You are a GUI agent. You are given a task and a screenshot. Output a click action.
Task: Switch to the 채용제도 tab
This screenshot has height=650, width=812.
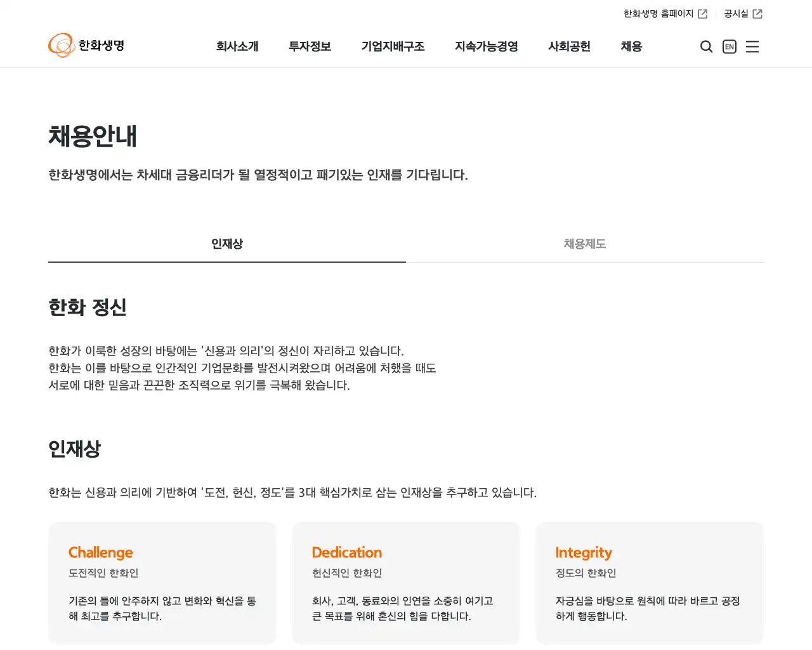(x=584, y=244)
